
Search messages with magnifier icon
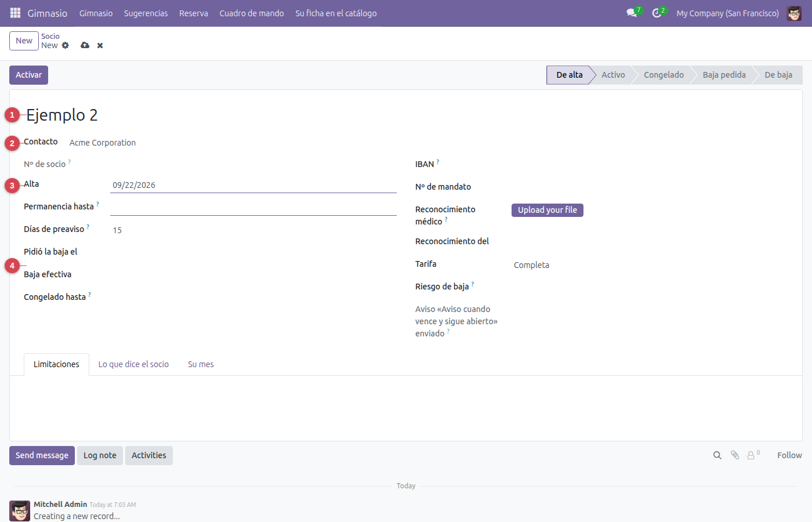pyautogui.click(x=717, y=455)
